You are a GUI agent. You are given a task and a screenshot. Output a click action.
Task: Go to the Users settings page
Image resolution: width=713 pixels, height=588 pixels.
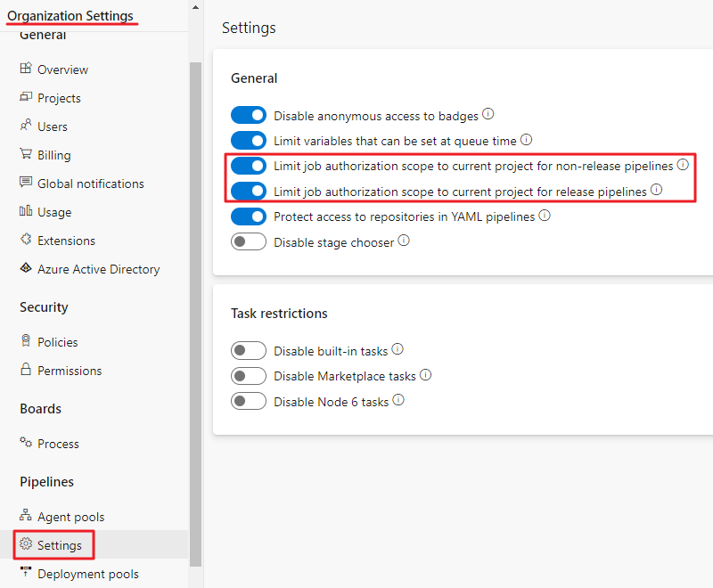coord(53,127)
